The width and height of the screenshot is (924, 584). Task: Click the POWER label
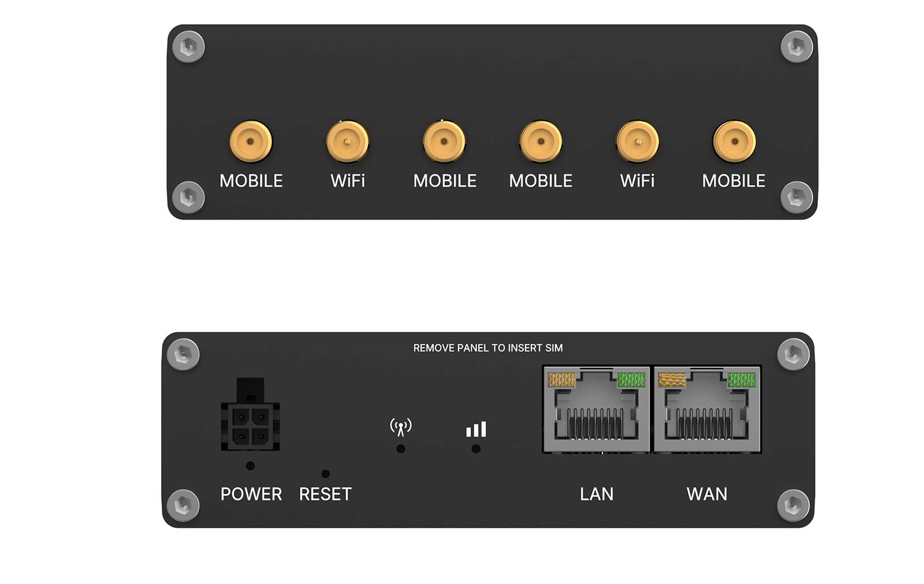pos(251,494)
